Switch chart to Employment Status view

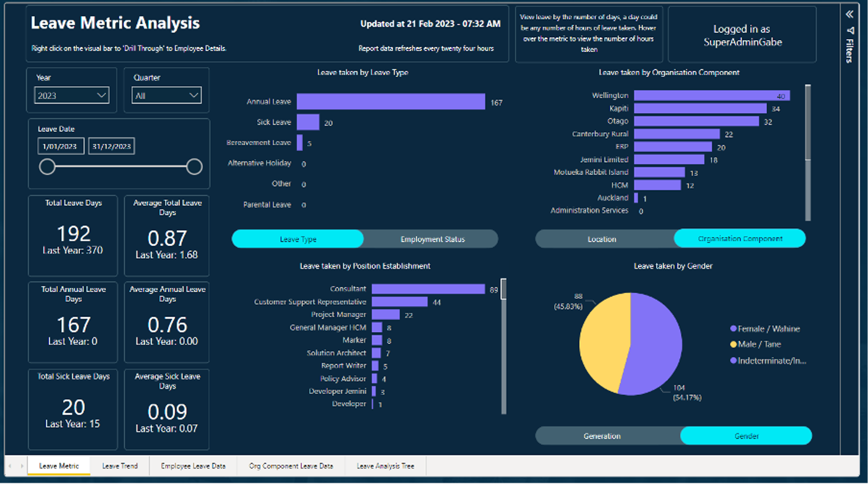[432, 239]
